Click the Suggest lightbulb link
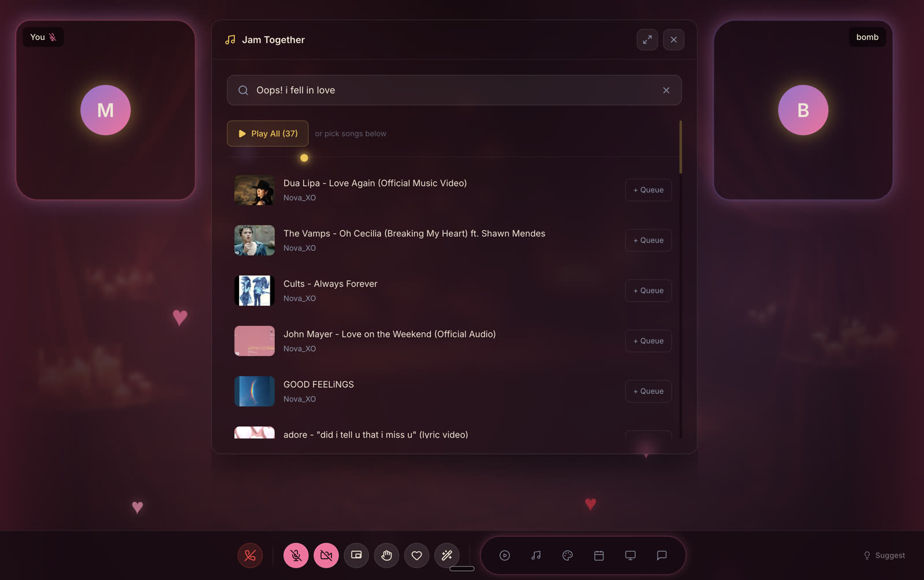Viewport: 924px width, 580px height. click(x=884, y=556)
